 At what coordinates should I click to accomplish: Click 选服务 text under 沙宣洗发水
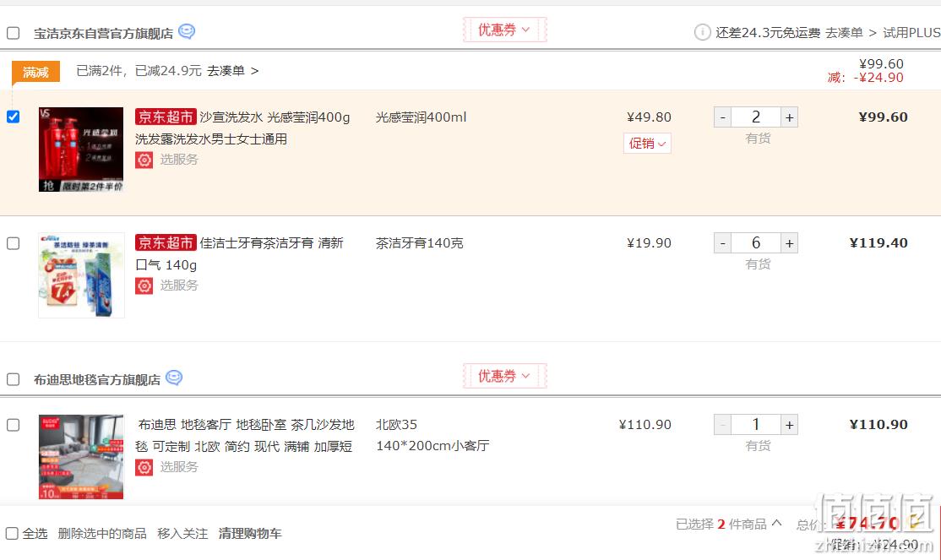click(x=179, y=160)
